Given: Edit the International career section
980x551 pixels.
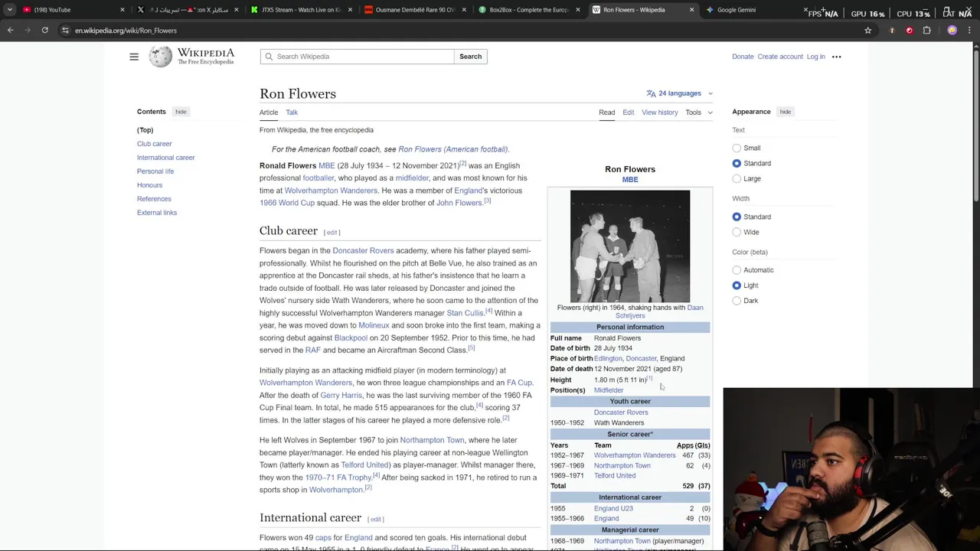Looking at the screenshot, I should (375, 520).
